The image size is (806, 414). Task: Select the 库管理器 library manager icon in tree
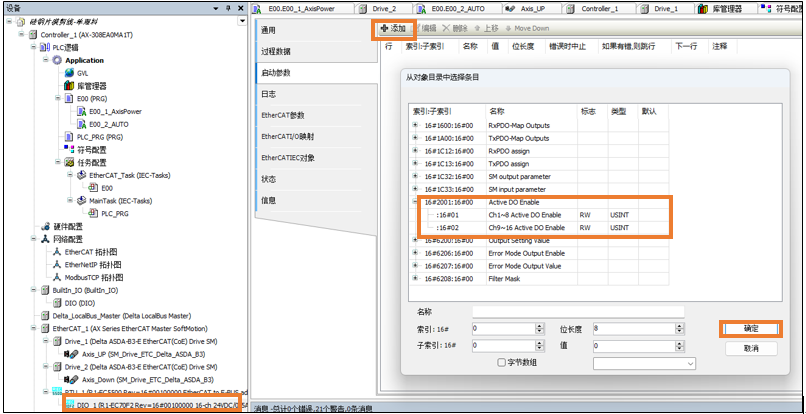[x=68, y=86]
